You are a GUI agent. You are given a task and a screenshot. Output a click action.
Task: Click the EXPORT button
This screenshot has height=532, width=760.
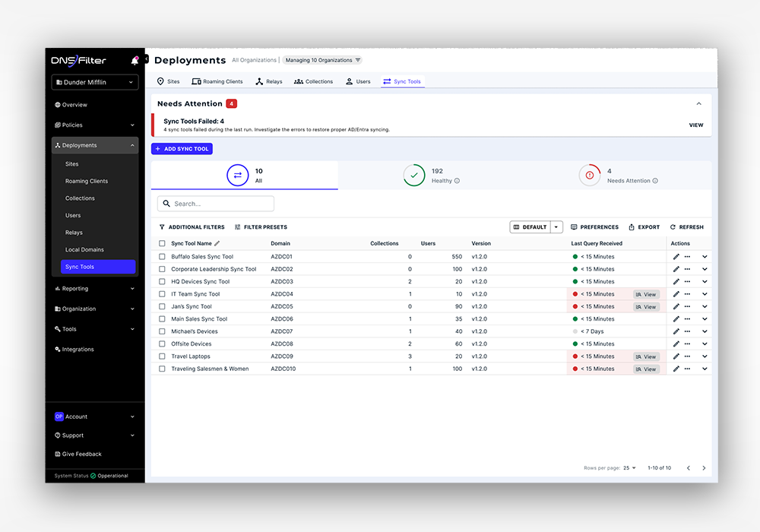[644, 226]
